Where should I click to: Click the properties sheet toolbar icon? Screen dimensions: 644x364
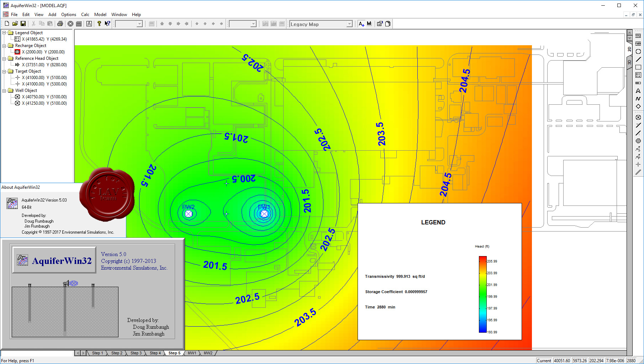click(x=380, y=24)
